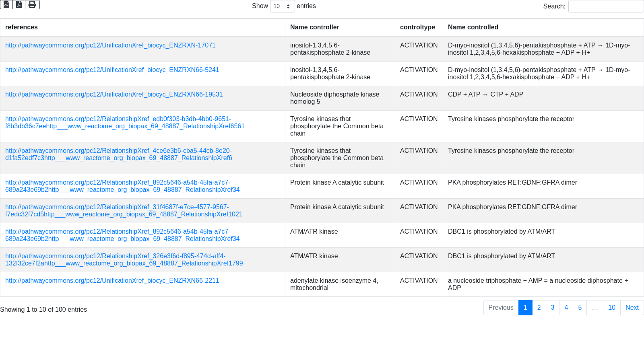Sort by references column header
Image resolution: width=644 pixels, height=362 pixels.
click(x=21, y=27)
